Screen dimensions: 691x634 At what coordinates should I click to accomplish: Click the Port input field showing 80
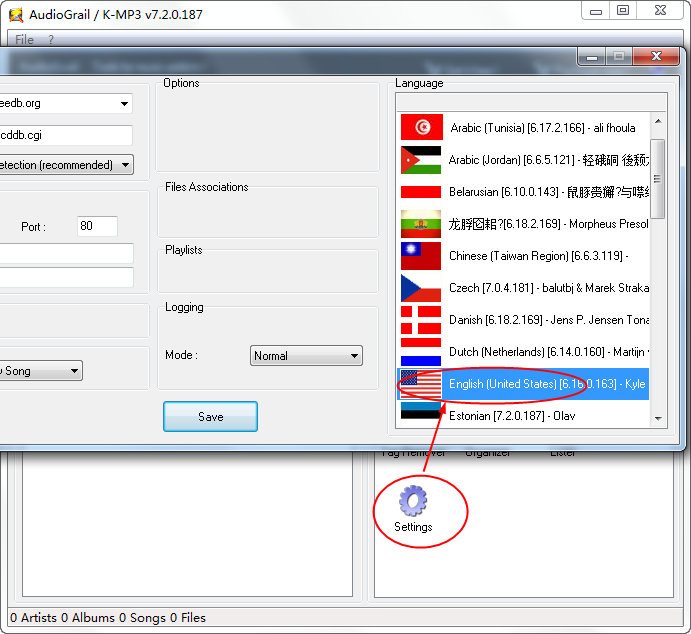[x=97, y=226]
